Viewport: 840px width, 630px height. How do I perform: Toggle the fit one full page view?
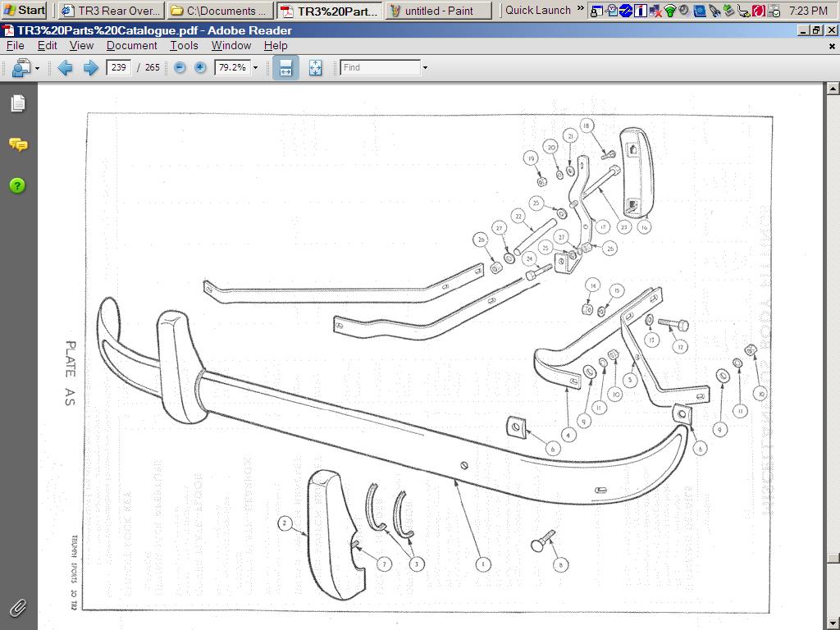[x=315, y=68]
